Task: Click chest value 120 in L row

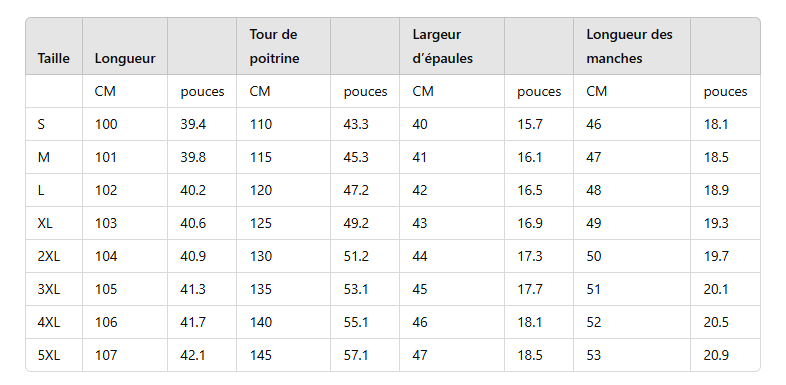Action: click(261, 190)
